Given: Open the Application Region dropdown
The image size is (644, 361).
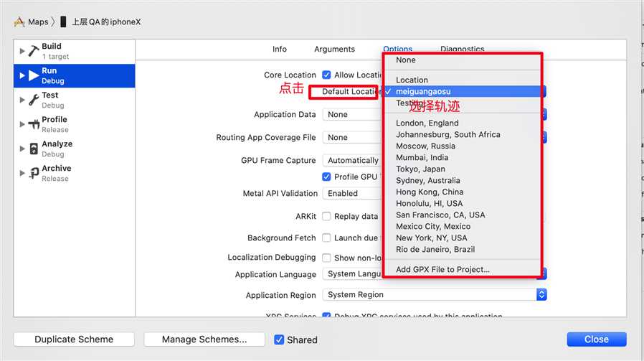Looking at the screenshot, I should pos(435,294).
